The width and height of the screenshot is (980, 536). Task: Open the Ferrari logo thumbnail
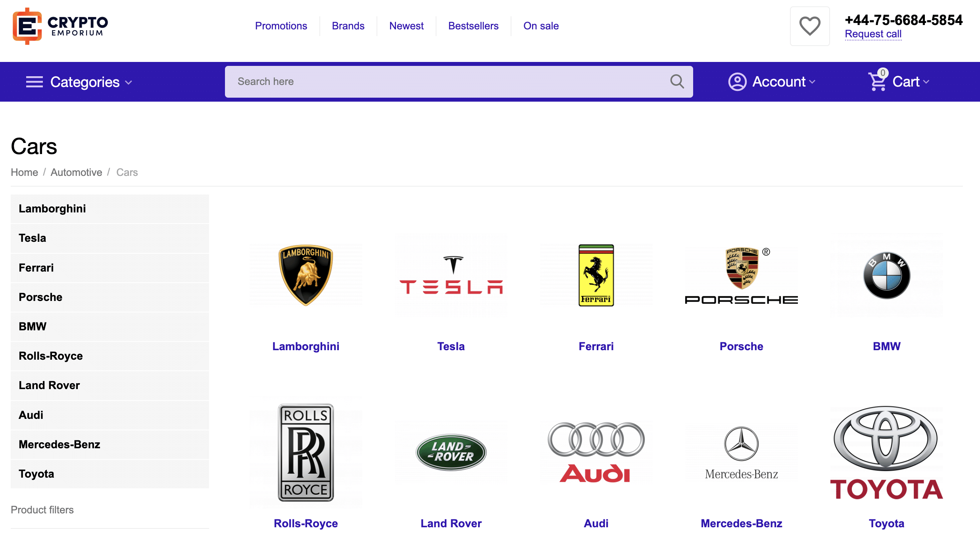coord(596,275)
